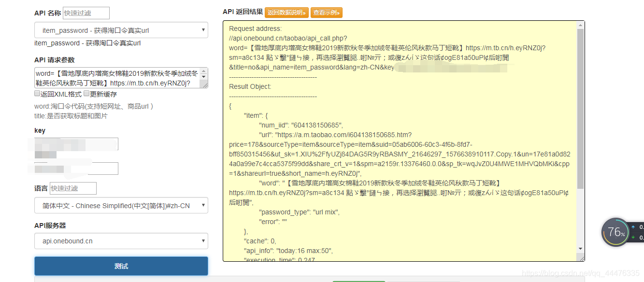Enable 返回XML格式 checkbox
Screen dimensions: 644x282
click(37, 94)
